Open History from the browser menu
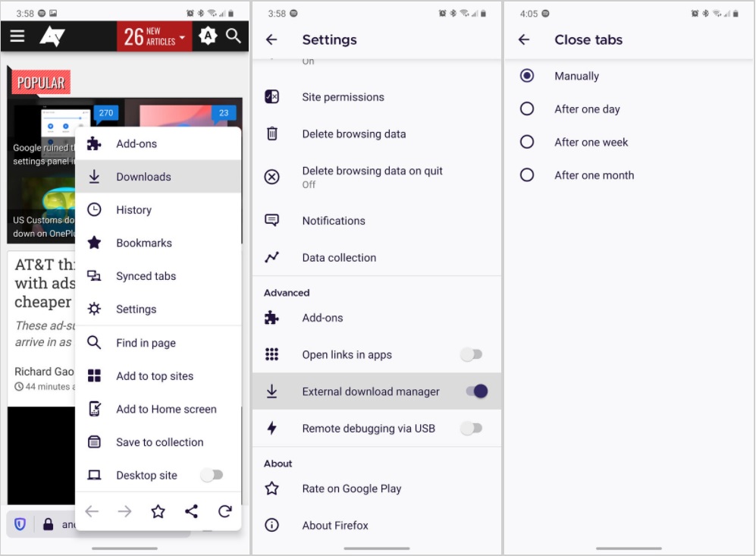Viewport: 756px width, 556px height. [134, 209]
